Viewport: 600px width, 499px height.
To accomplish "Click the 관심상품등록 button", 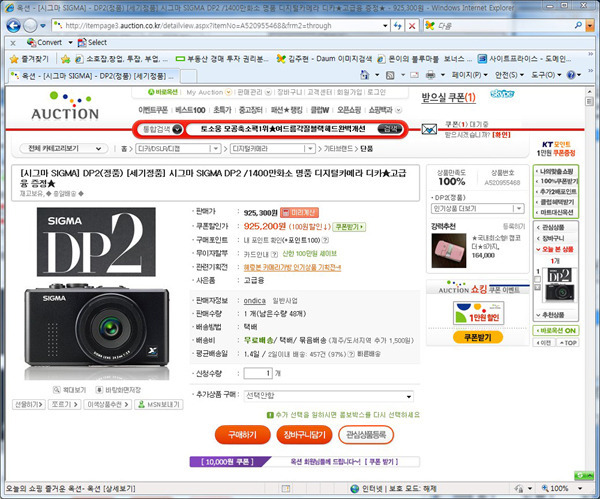I will click(x=366, y=435).
